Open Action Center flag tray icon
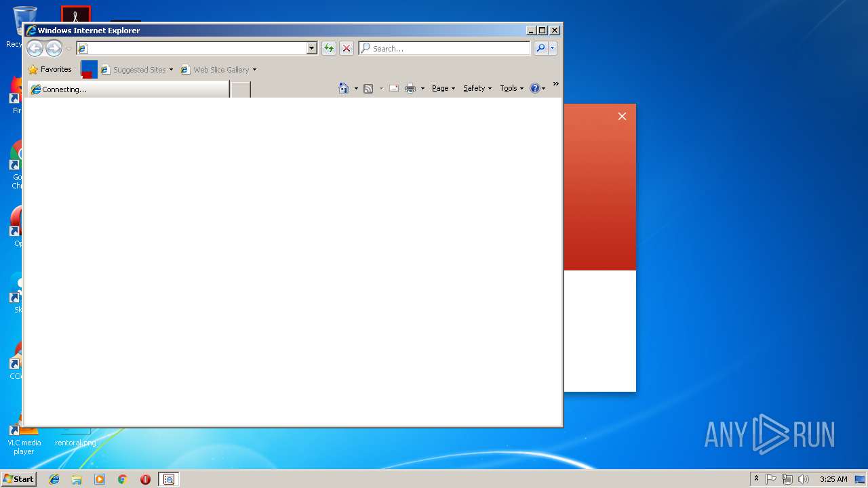 771,479
